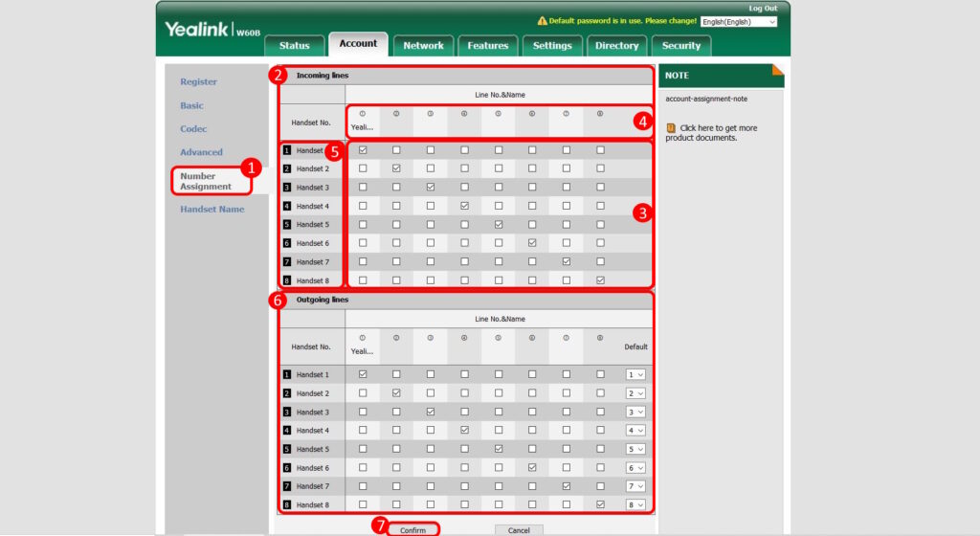Switch to the Network tab
Viewport: 980px width, 536px height.
(x=423, y=45)
